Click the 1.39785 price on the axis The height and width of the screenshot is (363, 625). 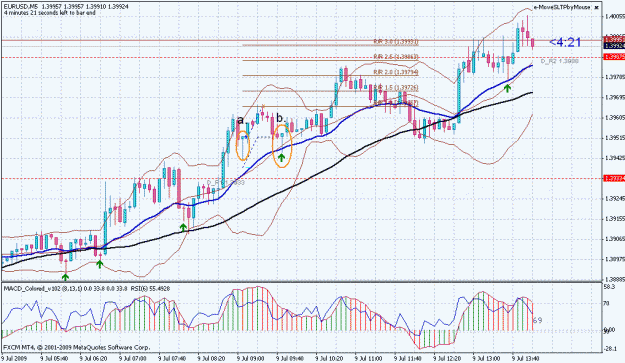point(614,77)
